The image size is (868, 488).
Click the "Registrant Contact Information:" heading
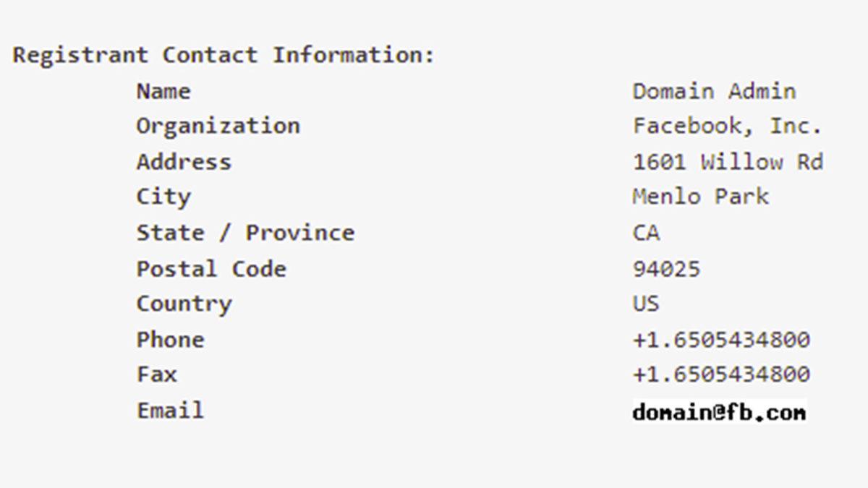tap(224, 55)
